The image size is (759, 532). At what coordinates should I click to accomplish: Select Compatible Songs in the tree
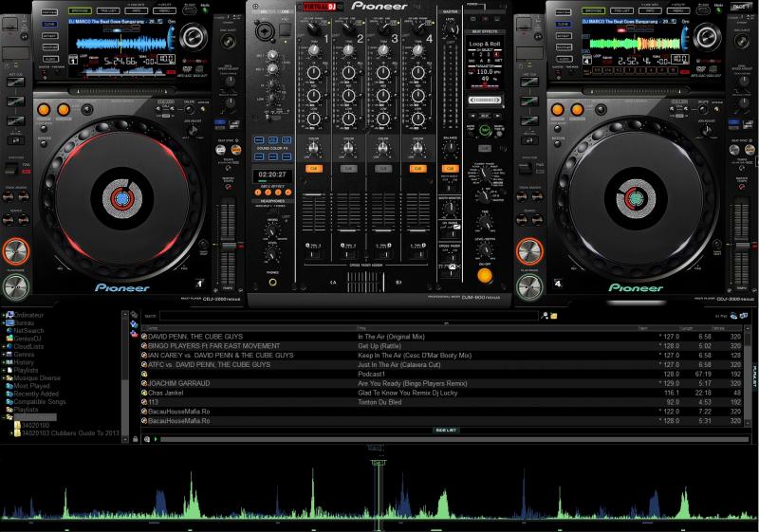coord(40,401)
